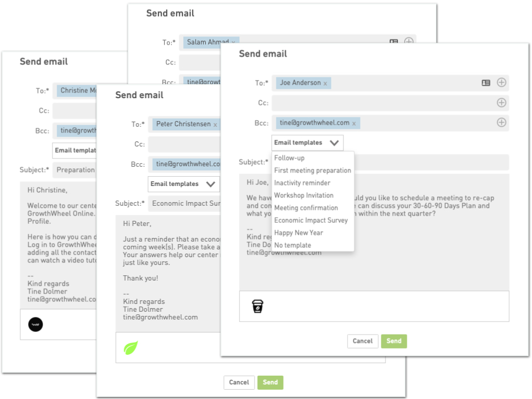Select Bcc tag in Peter Christensen window
Viewport: 532px width, 399px height.
[x=187, y=165]
